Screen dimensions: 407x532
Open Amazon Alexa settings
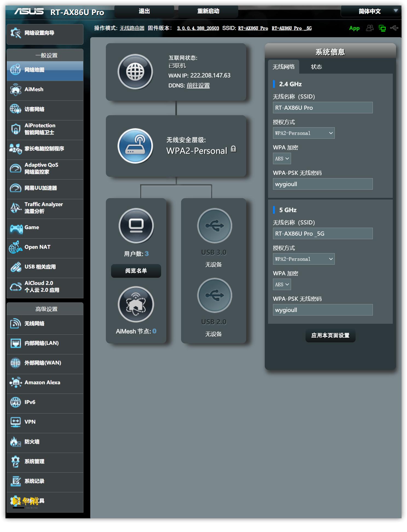tap(45, 384)
